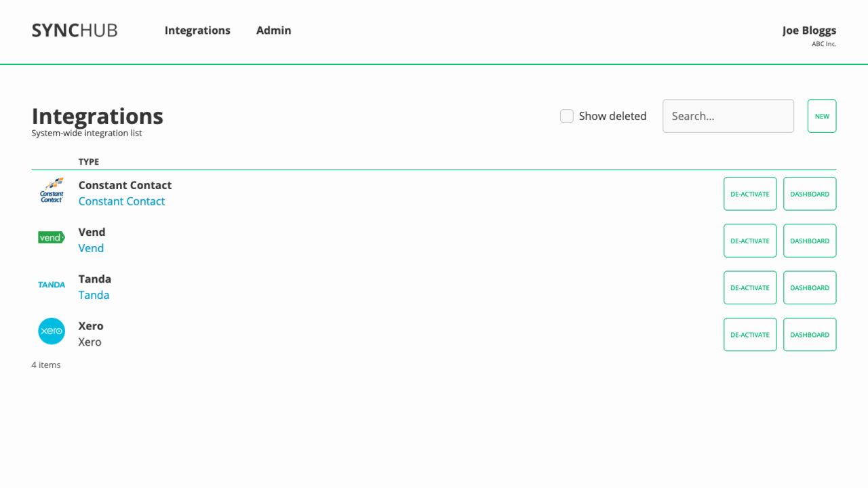Click the Integrations page heading
The width and height of the screenshot is (868, 488).
pos(98,116)
